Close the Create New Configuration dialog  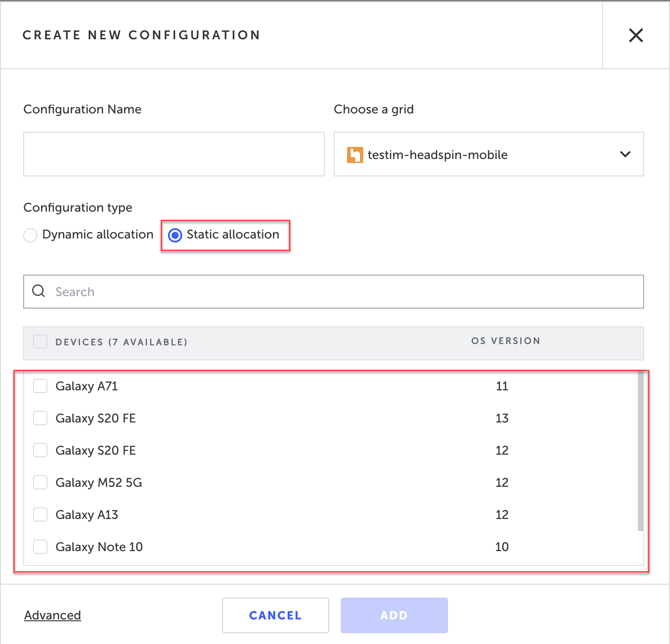point(636,35)
